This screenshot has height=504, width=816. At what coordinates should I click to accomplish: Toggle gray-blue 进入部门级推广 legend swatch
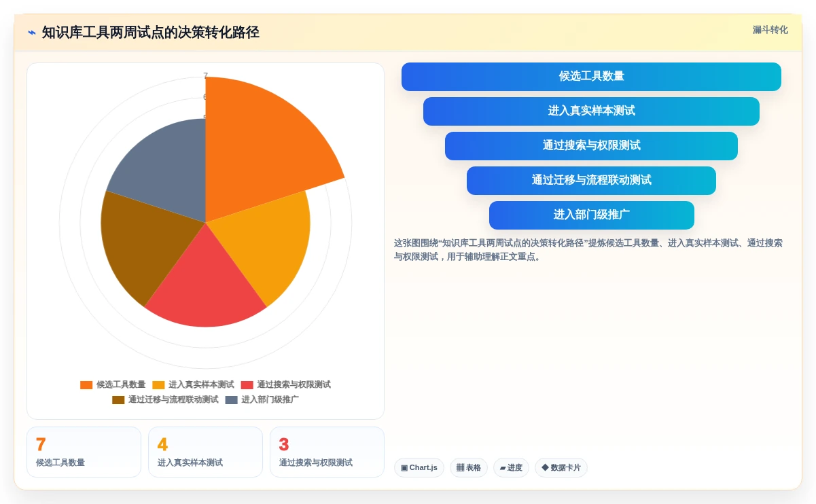232,400
